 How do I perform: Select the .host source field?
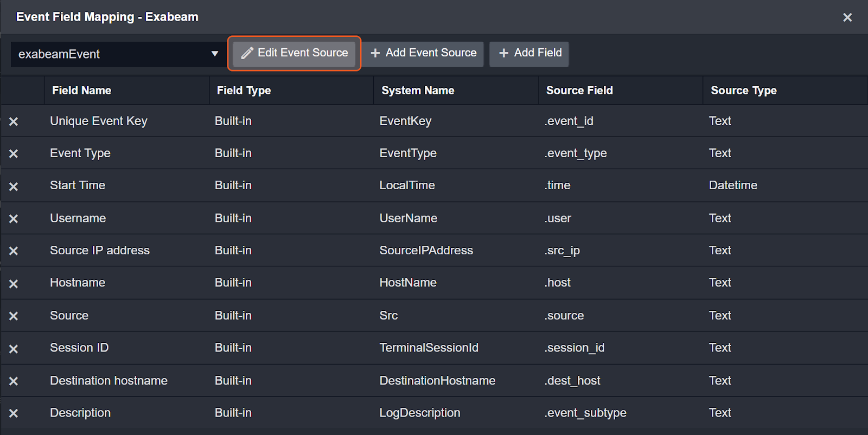tap(557, 283)
